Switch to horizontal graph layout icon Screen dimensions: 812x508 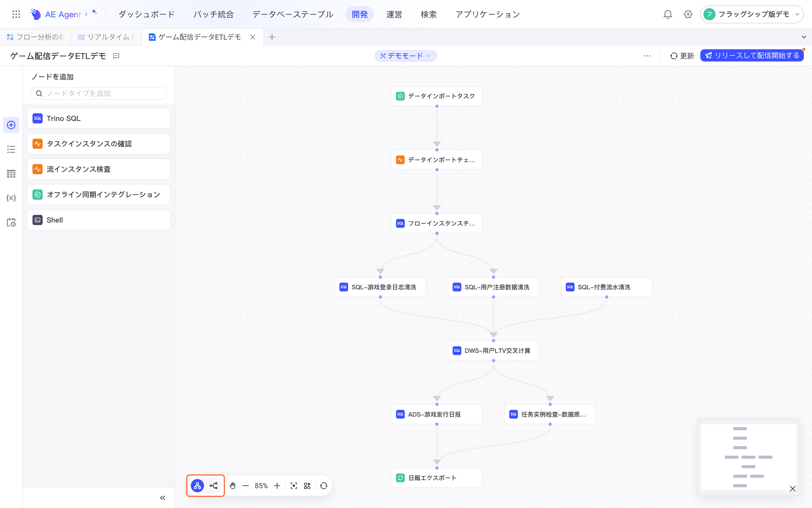pos(214,485)
